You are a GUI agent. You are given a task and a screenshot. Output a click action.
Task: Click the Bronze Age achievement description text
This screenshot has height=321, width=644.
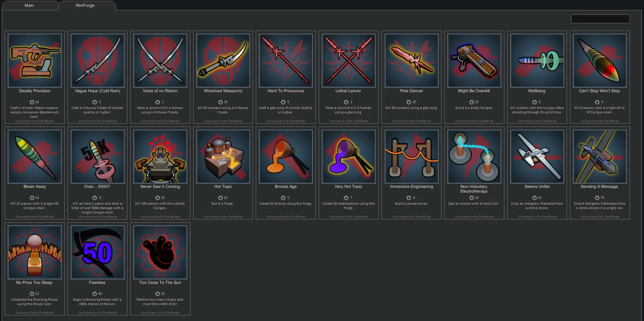pos(286,203)
